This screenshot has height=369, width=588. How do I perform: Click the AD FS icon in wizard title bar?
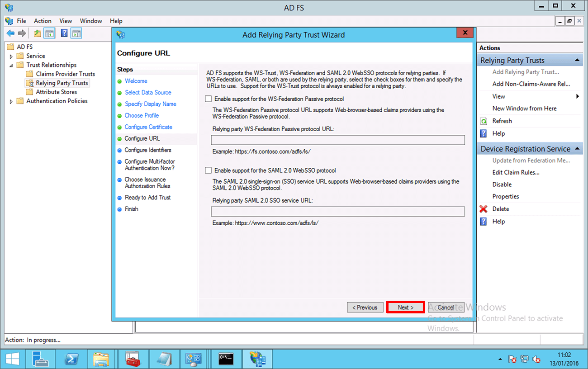coord(121,35)
